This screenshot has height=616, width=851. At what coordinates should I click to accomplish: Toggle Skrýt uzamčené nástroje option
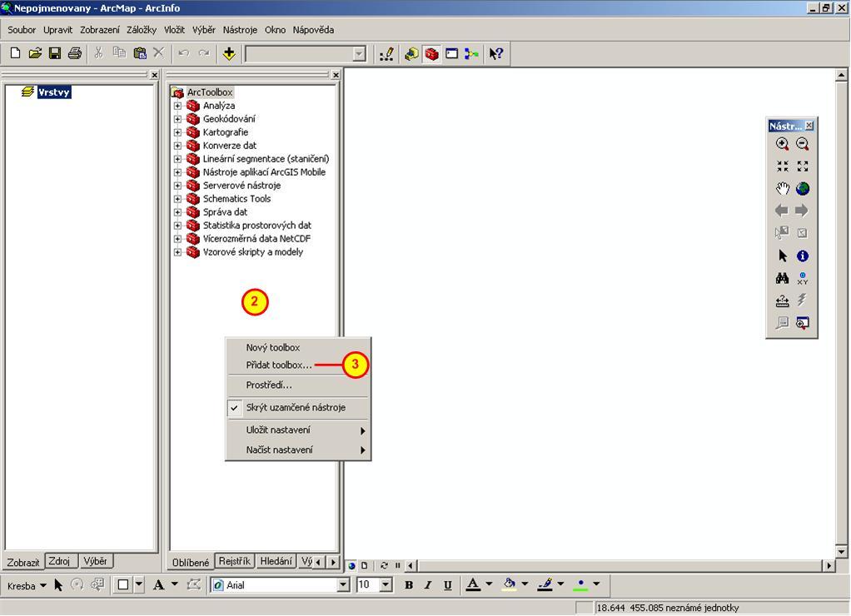coord(297,408)
